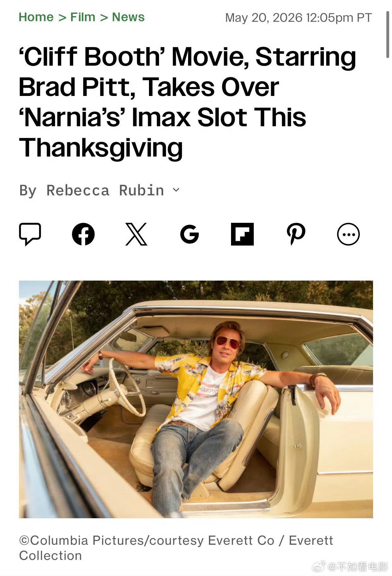
Task: Click the page scrollbar thumb
Action: point(388,35)
